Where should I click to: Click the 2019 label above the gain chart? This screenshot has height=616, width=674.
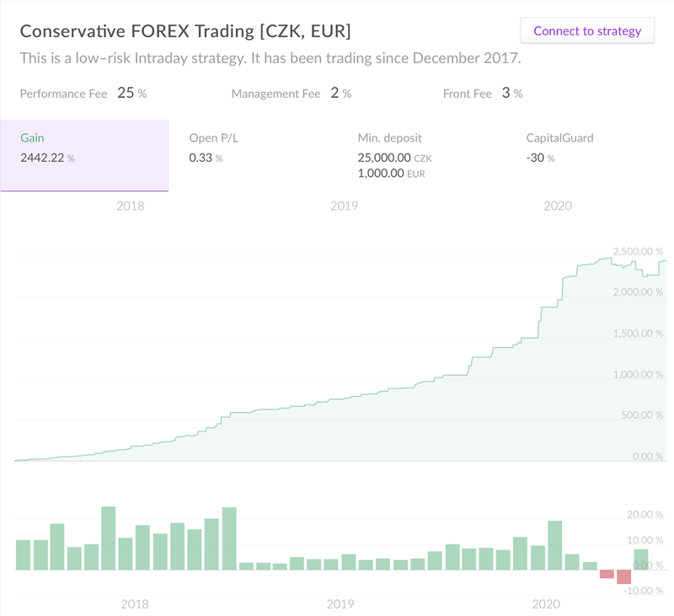[345, 206]
